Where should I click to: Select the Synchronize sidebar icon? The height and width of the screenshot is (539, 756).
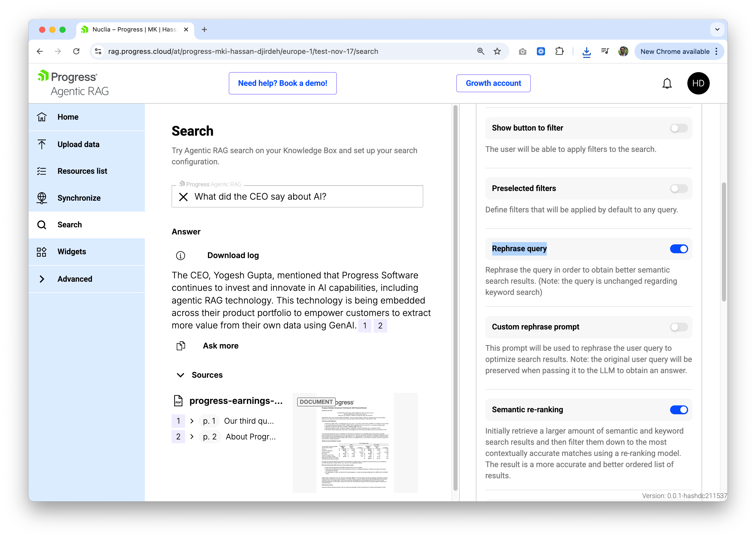(x=42, y=198)
